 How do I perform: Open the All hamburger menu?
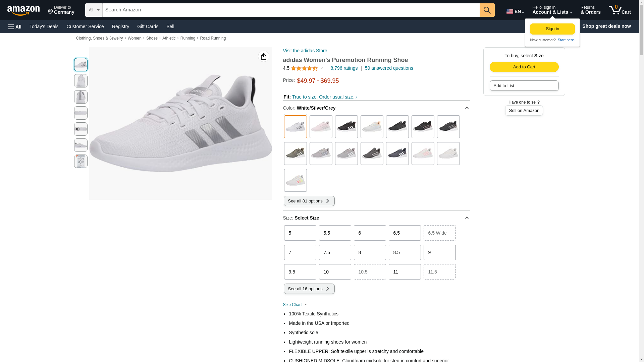[15, 26]
